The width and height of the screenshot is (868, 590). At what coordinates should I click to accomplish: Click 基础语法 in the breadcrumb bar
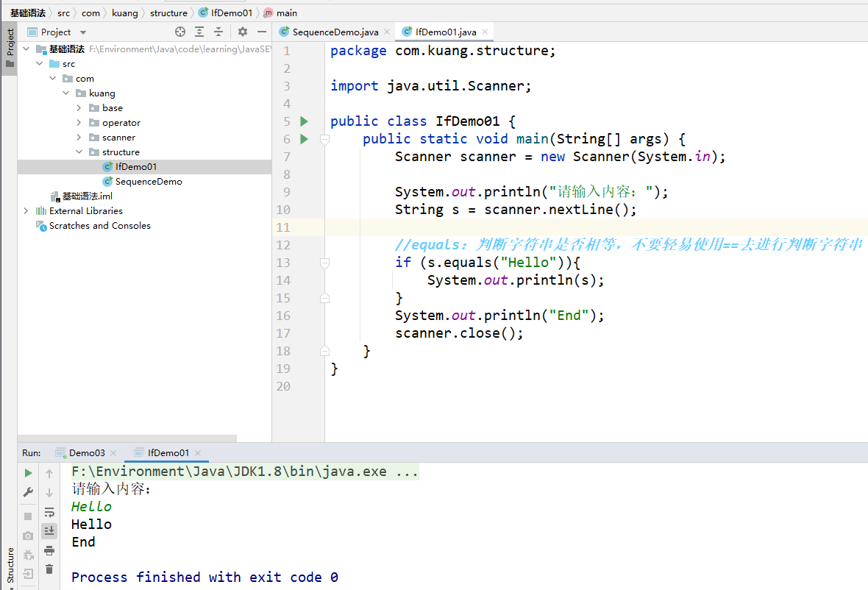pos(28,13)
